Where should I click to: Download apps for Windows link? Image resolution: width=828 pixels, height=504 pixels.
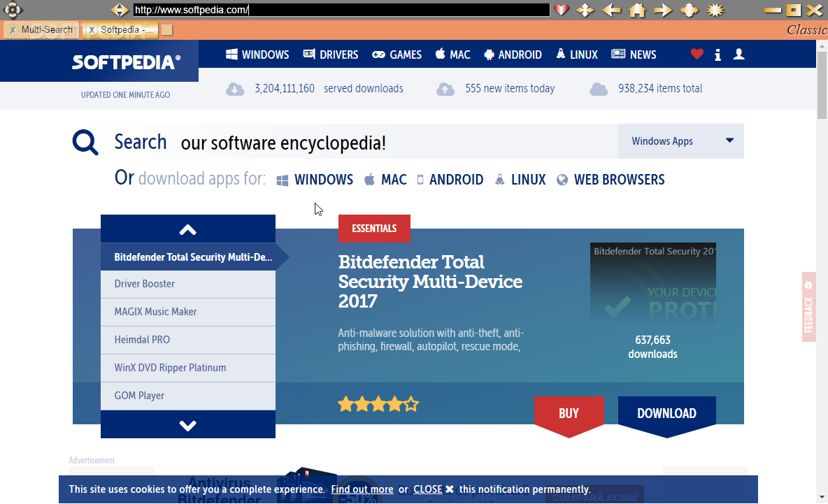click(x=315, y=180)
